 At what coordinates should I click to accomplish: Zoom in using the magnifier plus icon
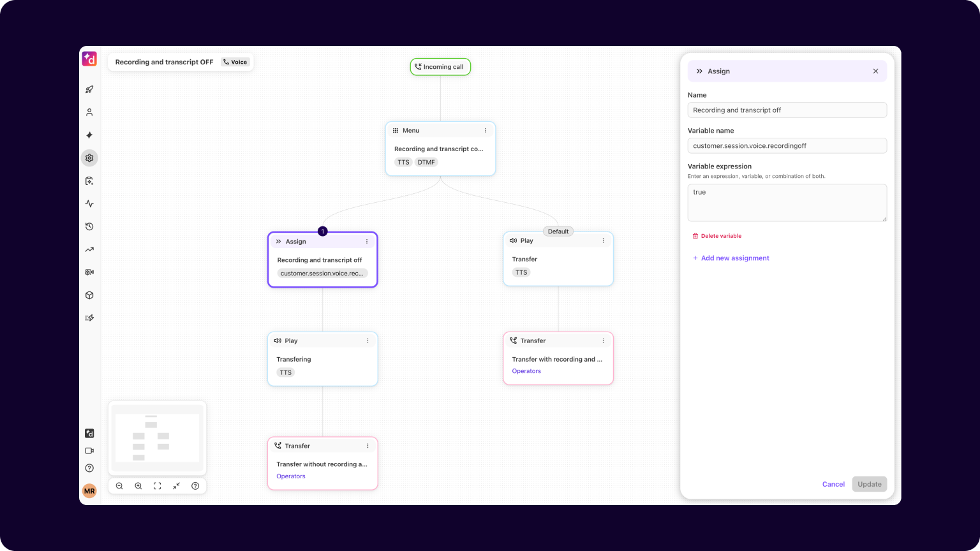coord(138,485)
